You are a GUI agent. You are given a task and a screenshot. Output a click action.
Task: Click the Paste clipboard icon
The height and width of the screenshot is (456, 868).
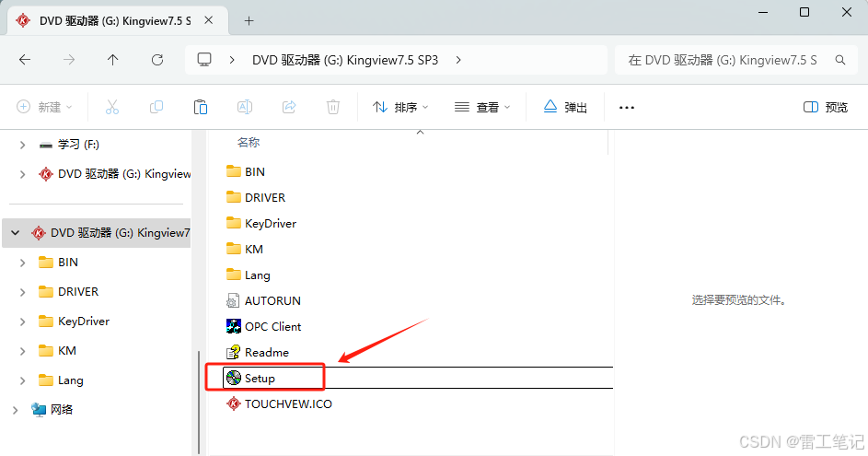click(x=201, y=107)
